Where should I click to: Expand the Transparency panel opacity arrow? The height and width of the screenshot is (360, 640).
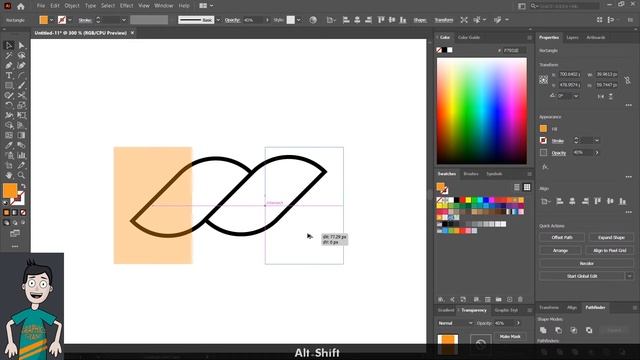click(x=518, y=323)
